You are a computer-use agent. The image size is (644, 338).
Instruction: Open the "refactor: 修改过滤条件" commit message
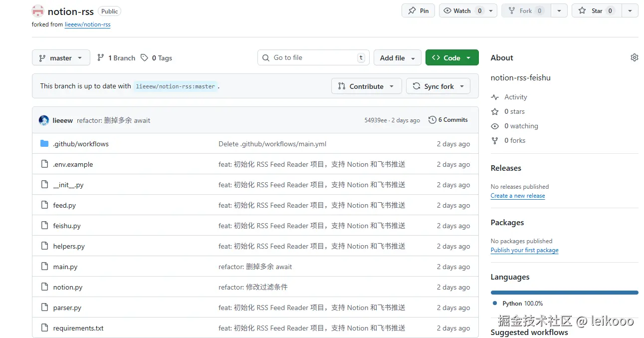[x=253, y=287]
